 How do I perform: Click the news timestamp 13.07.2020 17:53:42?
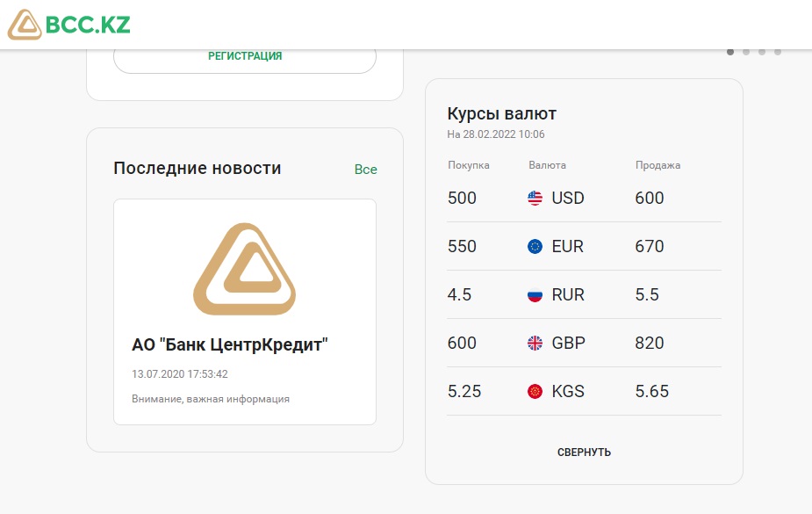coord(180,374)
